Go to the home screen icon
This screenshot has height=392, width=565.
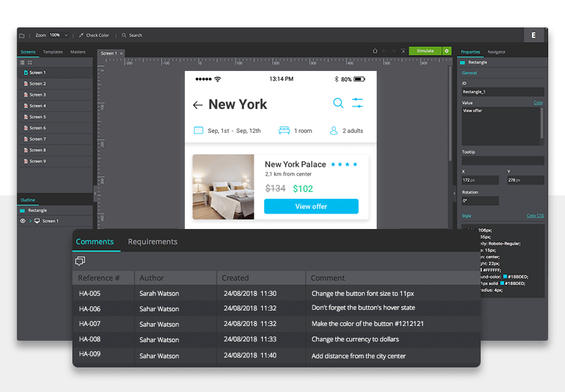(375, 51)
